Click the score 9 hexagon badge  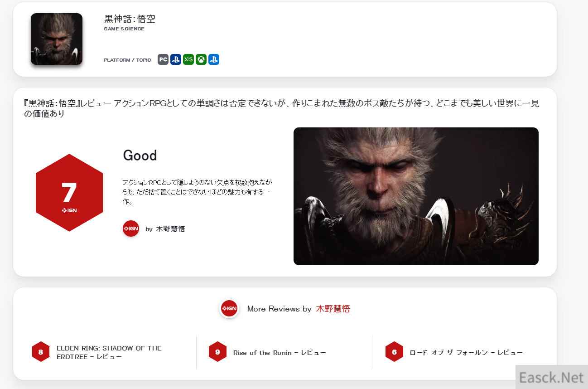pyautogui.click(x=217, y=352)
